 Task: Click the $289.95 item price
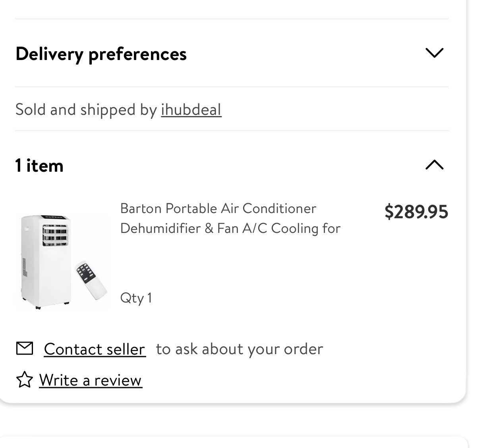click(416, 211)
